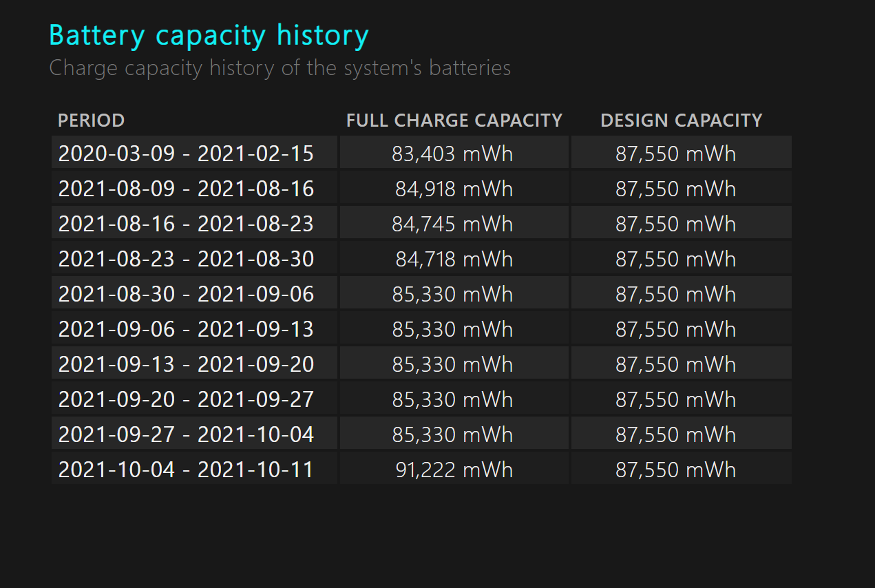The height and width of the screenshot is (588, 875).
Task: Click the DESIGN CAPACITY column header
Action: click(x=681, y=120)
